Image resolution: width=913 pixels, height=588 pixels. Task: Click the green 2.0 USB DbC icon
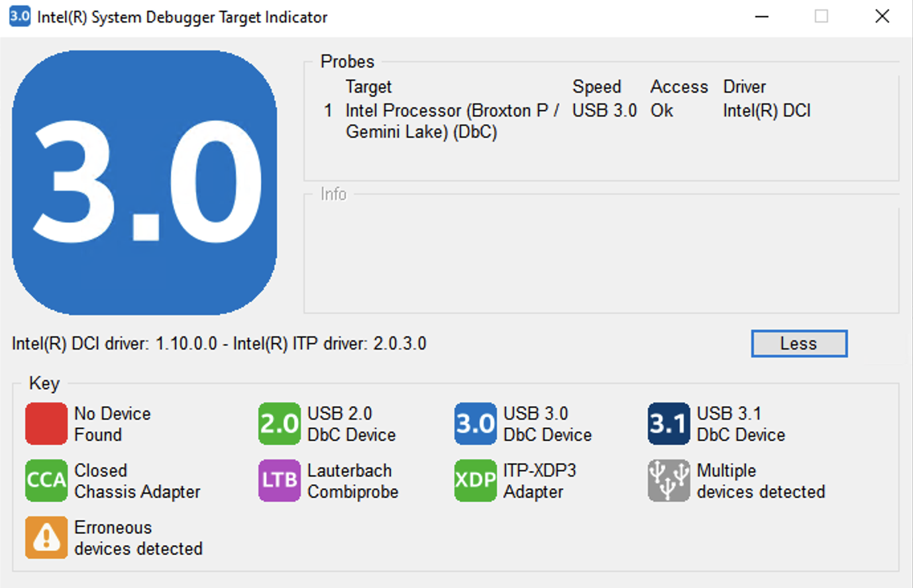tap(280, 424)
